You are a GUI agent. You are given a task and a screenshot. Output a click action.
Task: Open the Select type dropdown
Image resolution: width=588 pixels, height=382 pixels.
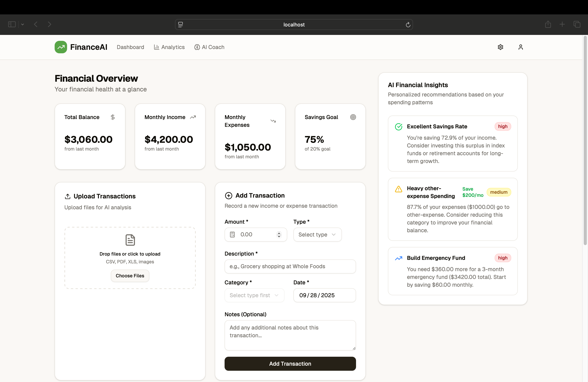coord(317,235)
